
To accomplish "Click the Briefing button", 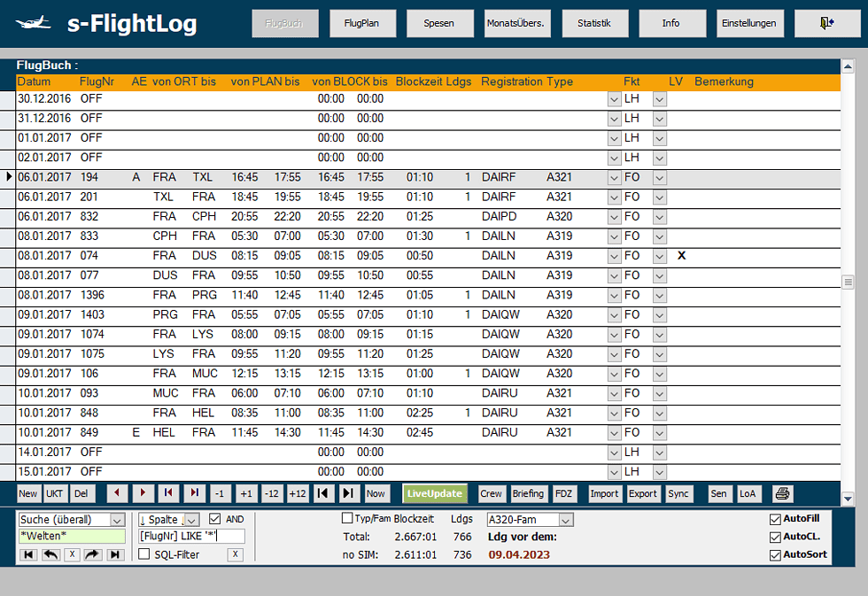I will (x=528, y=493).
